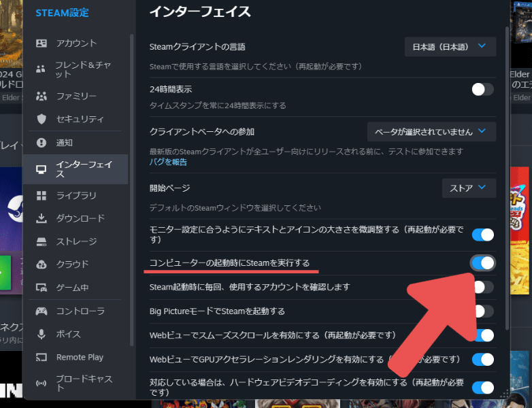Open the ライブラリ settings section
The width and height of the screenshot is (532, 408).
point(76,196)
